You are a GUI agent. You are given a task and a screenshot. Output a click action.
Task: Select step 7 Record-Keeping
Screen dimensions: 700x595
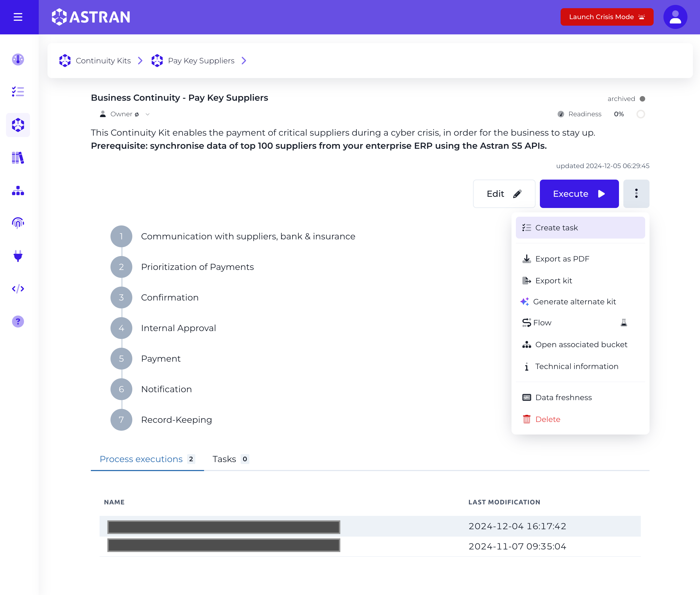(161, 420)
